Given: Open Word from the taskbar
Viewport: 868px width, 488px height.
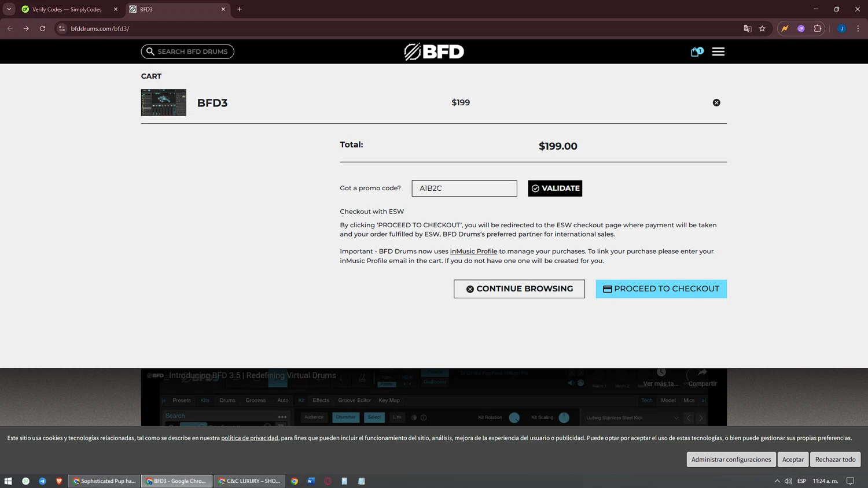Looking at the screenshot, I should tap(311, 481).
